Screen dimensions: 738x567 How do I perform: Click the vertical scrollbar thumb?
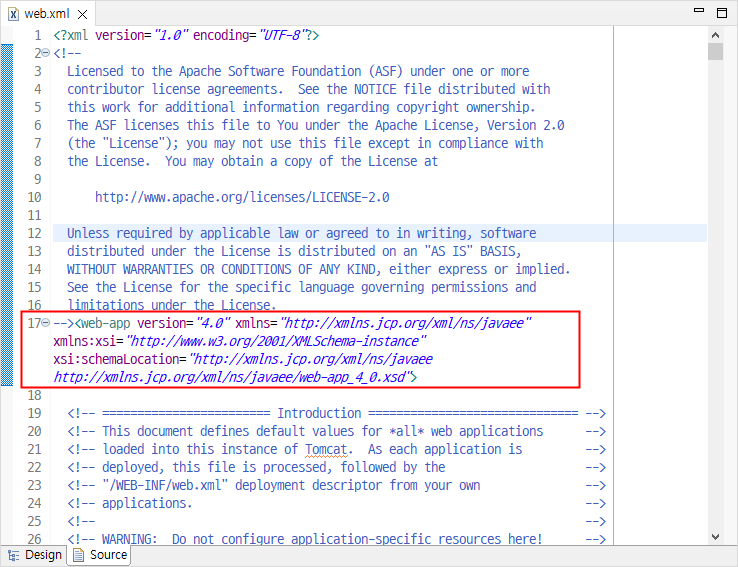pyautogui.click(x=715, y=51)
